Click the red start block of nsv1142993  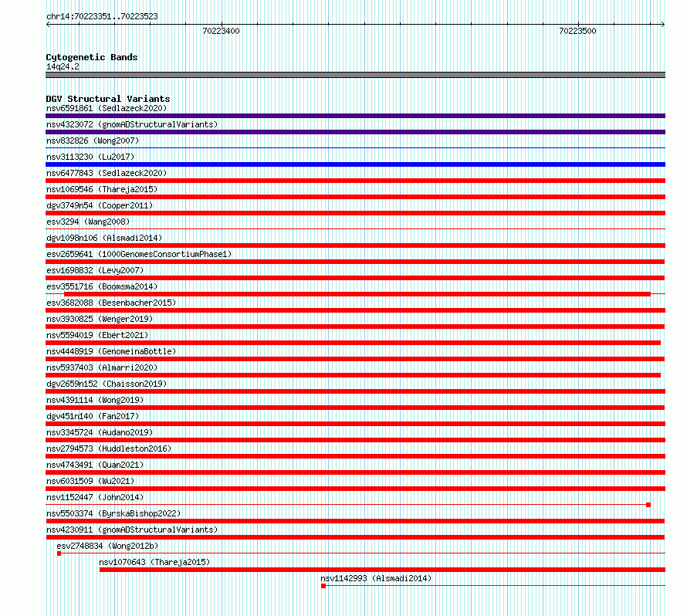pyautogui.click(x=323, y=586)
